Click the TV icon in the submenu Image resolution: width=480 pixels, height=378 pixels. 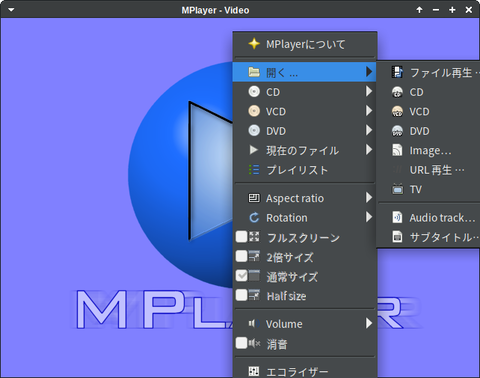point(397,189)
